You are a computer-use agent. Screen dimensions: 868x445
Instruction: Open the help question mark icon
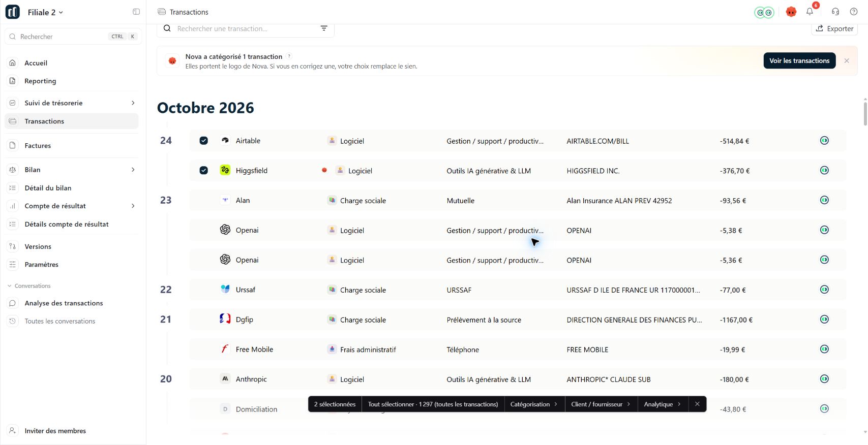(x=854, y=12)
